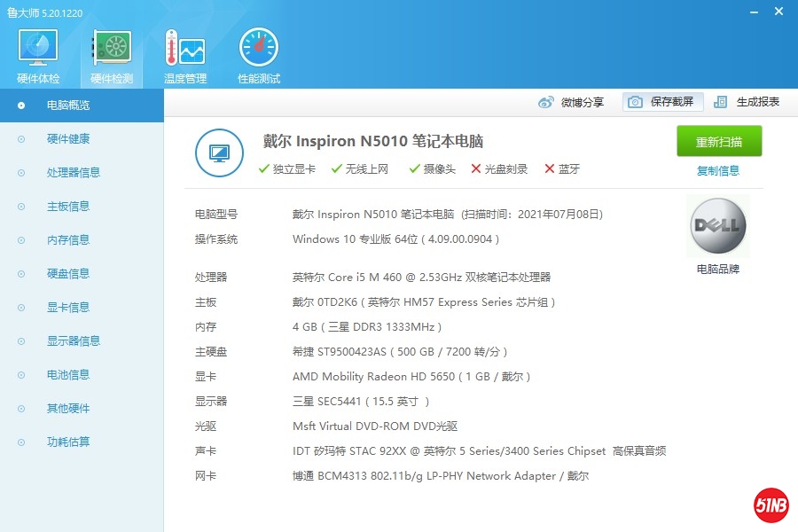
Task: Click the 希捷 ST9500423AS disk value
Action: 400,352
